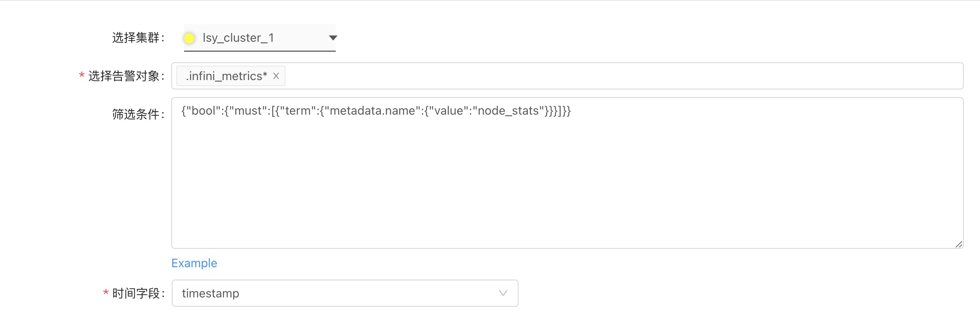Click the JSON bool query text
This screenshot has width=980, height=323.
point(376,111)
